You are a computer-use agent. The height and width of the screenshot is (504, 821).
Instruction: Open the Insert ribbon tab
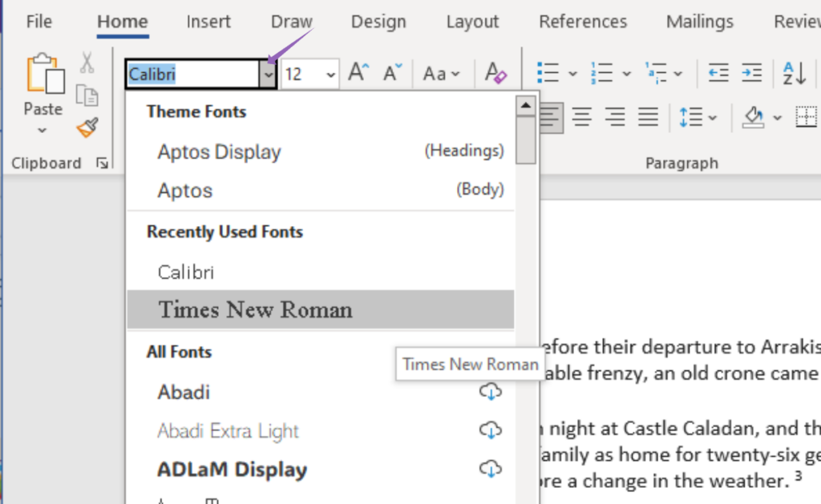pos(208,22)
